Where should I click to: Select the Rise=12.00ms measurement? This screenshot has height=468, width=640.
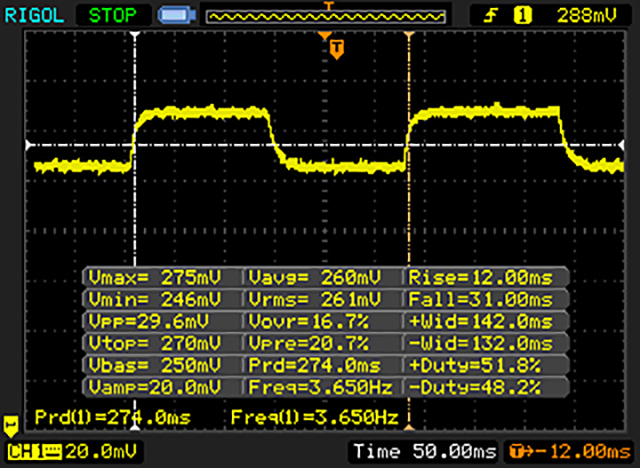point(486,277)
